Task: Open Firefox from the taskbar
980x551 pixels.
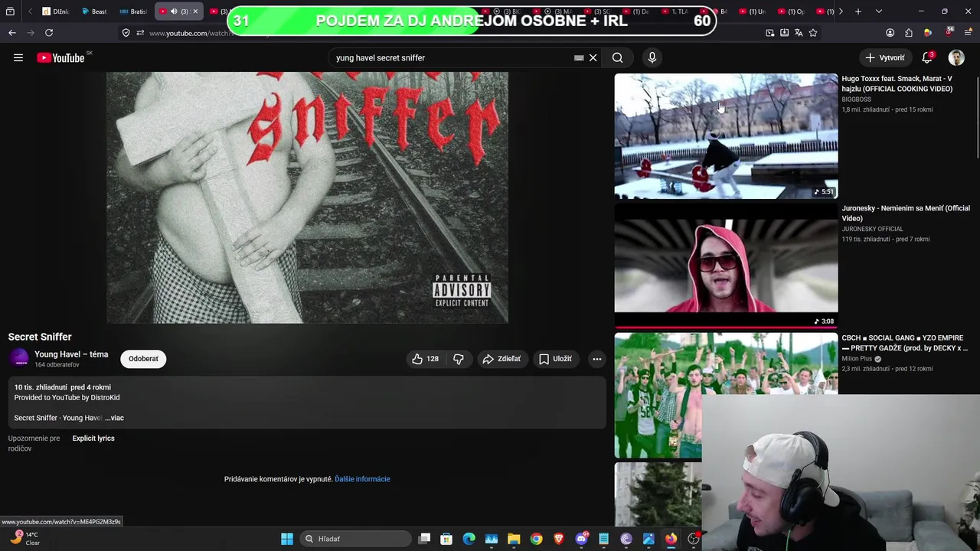Action: click(671, 539)
